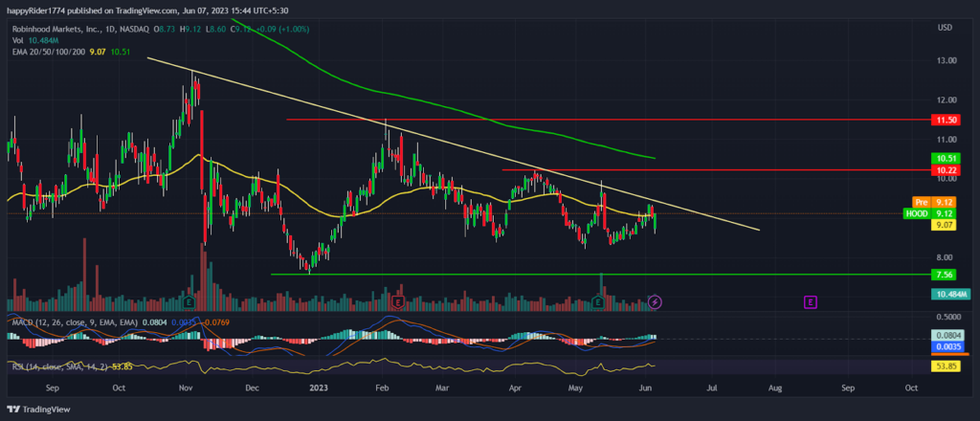
Task: Click the Apr label on time axis
Action: tap(515, 388)
